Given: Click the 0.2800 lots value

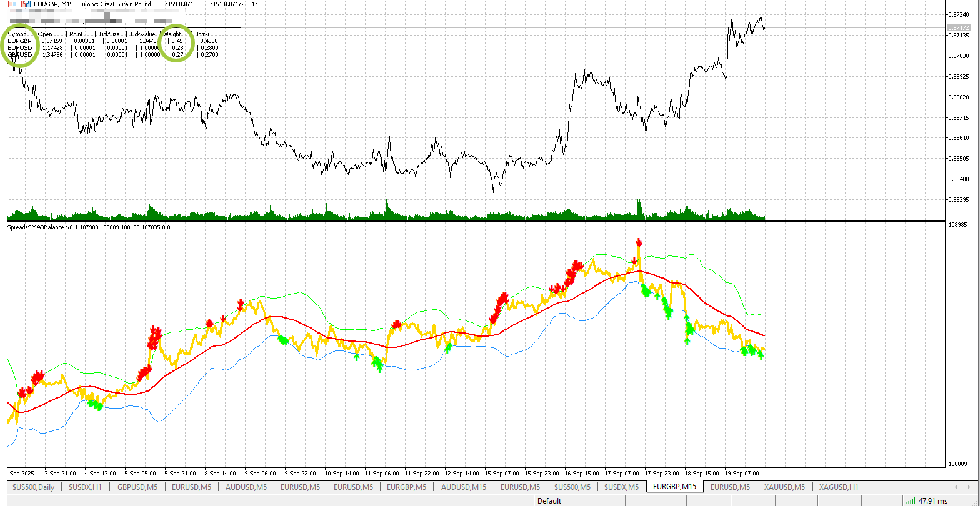Looking at the screenshot, I should pos(209,47).
